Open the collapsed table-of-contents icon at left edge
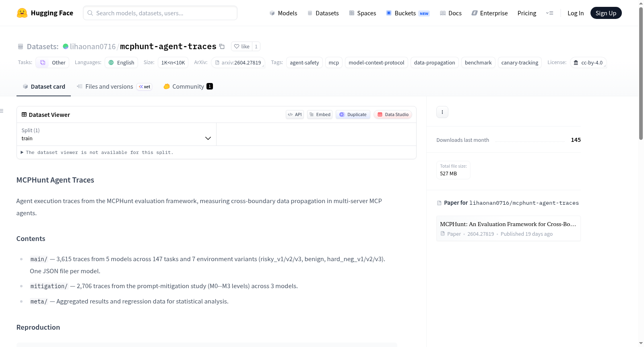The height and width of the screenshot is (347, 644). (2, 111)
